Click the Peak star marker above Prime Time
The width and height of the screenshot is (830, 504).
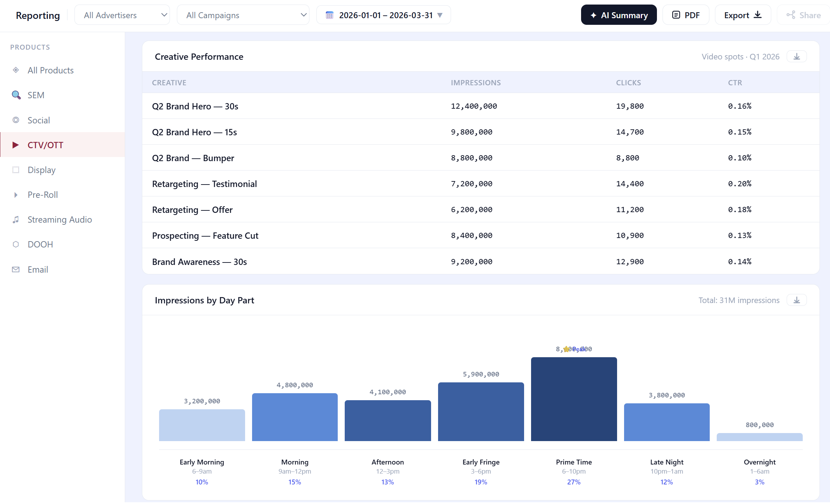[x=566, y=349]
